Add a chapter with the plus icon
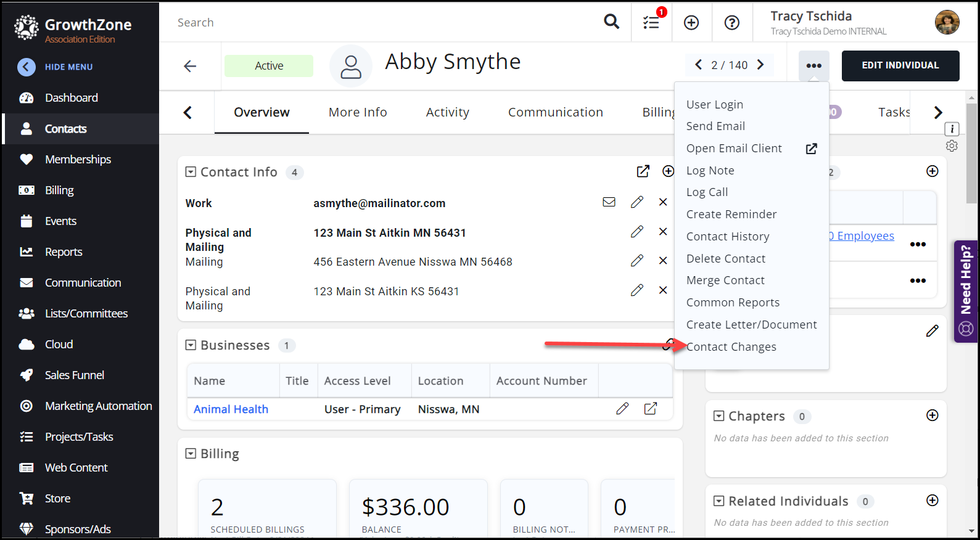Screen dimensions: 980x540 (x=932, y=415)
